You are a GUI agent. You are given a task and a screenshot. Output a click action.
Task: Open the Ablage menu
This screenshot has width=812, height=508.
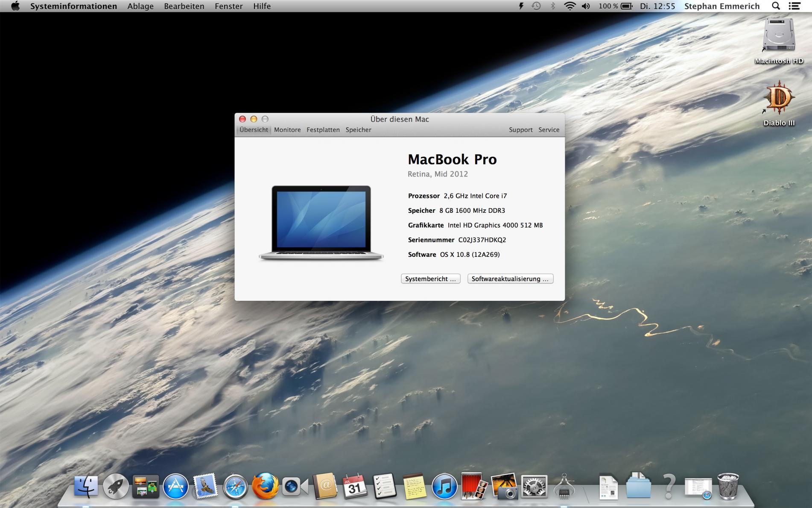pyautogui.click(x=140, y=6)
